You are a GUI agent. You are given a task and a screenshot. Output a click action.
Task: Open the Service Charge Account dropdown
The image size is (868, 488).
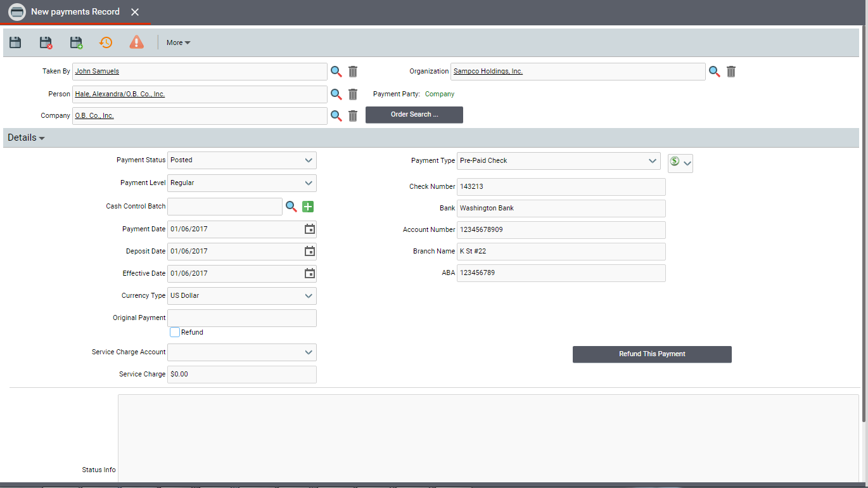pos(309,352)
